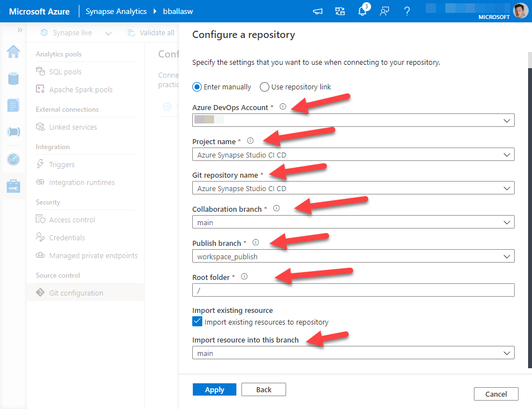The height and width of the screenshot is (409, 532).
Task: Open the Home hub icon
Action: (13, 51)
